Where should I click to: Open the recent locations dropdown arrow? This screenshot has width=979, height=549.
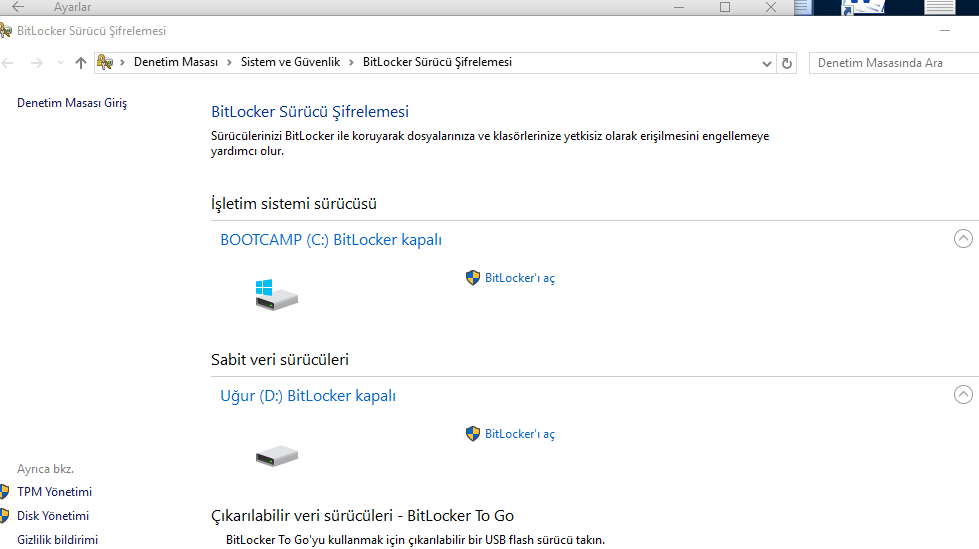pyautogui.click(x=60, y=63)
